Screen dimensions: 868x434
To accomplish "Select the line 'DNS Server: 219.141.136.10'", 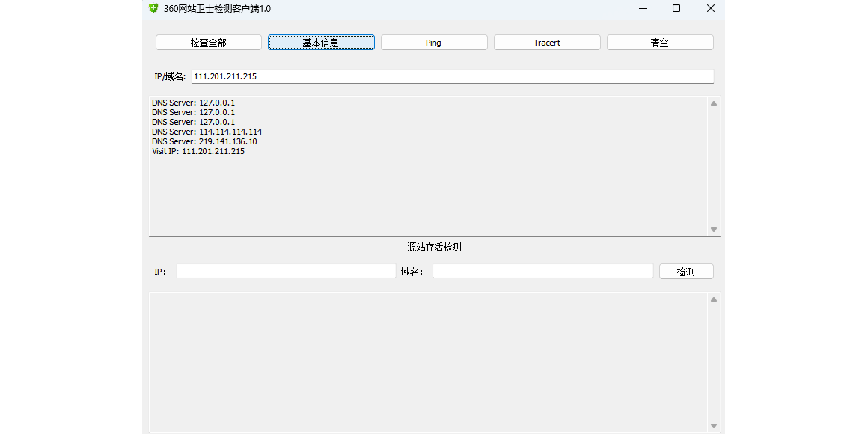I will pos(204,141).
